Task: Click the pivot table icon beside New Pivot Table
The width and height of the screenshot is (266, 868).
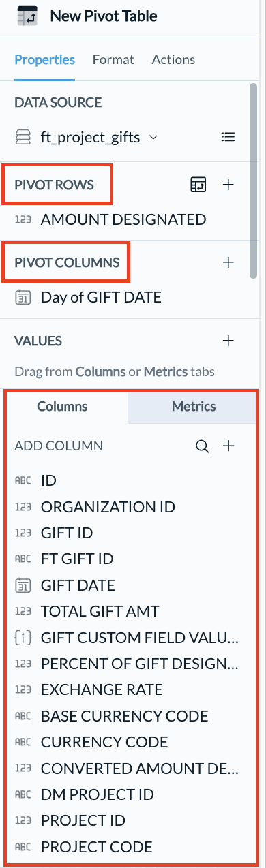Action: (27, 16)
